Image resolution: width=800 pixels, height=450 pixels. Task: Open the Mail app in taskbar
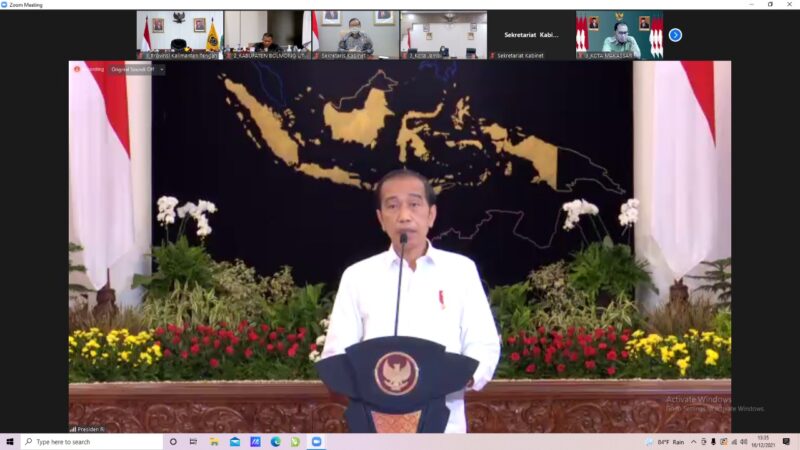tap(235, 441)
